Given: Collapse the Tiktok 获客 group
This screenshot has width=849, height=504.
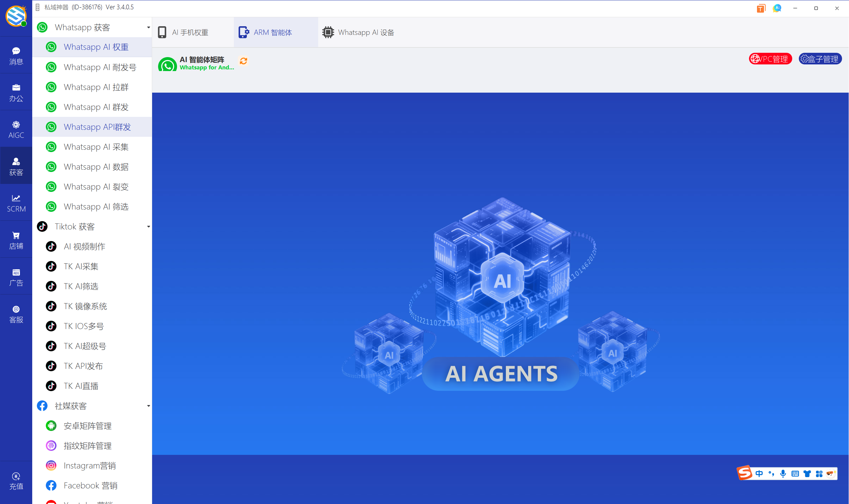Looking at the screenshot, I should pyautogui.click(x=148, y=226).
